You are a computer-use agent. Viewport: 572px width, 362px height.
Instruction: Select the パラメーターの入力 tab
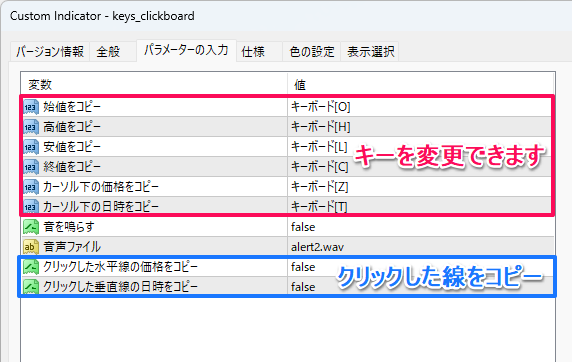(x=186, y=50)
